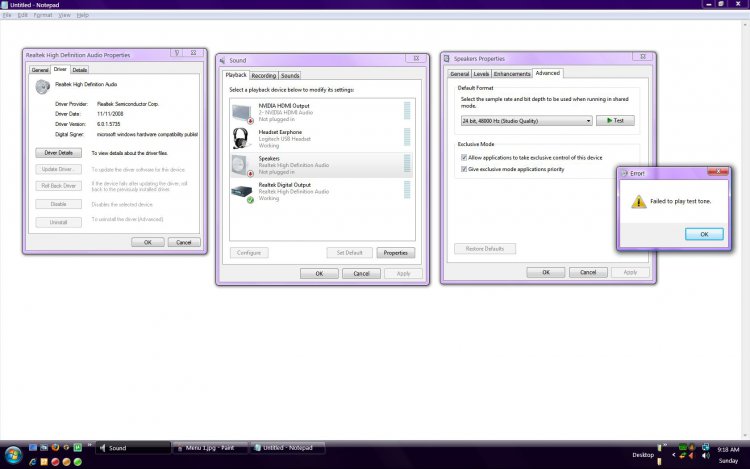Image resolution: width=750 pixels, height=469 pixels.
Task: Launch Firefox from the Quick Launch bar
Action: tap(55, 447)
